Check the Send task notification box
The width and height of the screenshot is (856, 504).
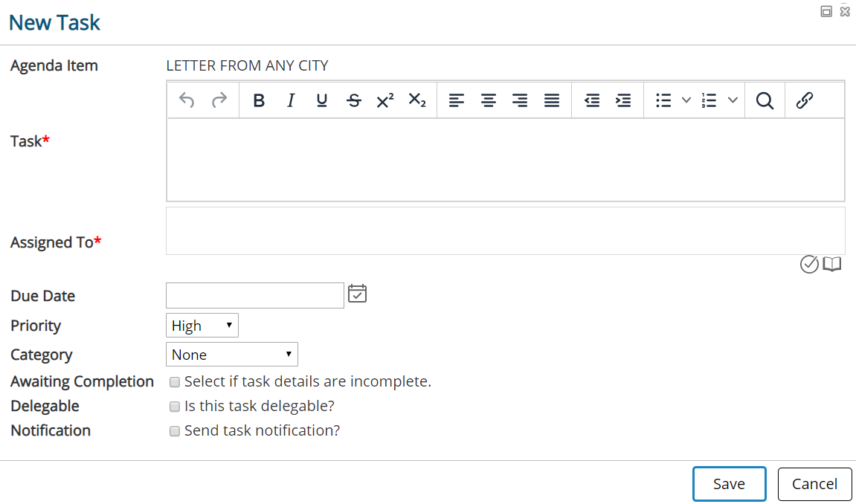click(175, 431)
